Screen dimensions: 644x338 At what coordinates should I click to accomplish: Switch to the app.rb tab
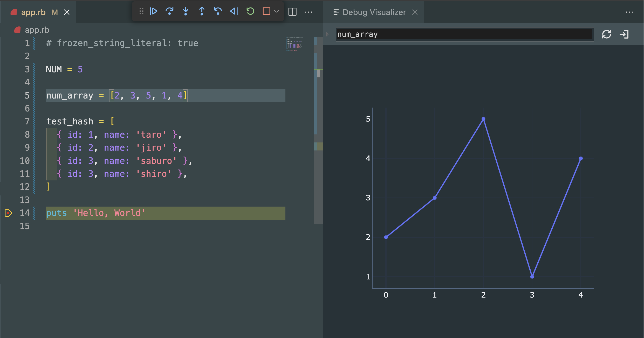33,12
